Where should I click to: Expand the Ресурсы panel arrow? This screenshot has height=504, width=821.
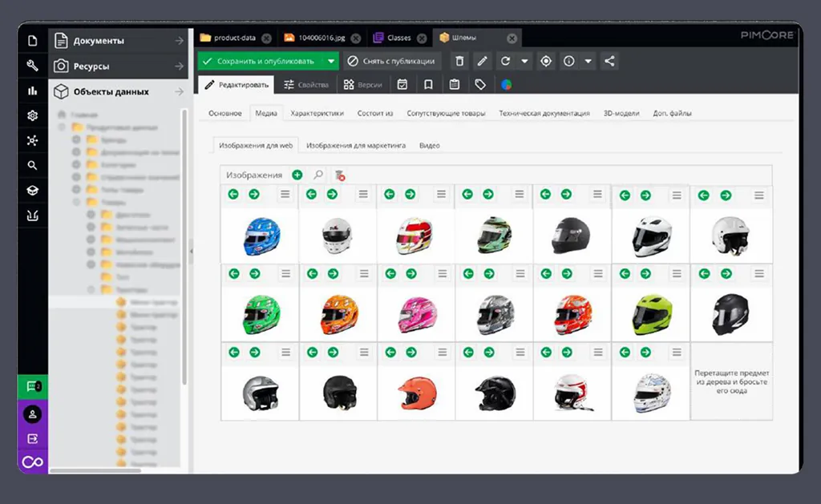179,67
